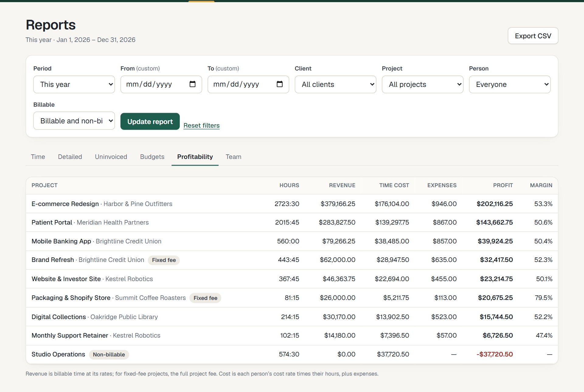Viewport: 584px width, 392px height.
Task: Expand the All clients dropdown
Action: [335, 84]
